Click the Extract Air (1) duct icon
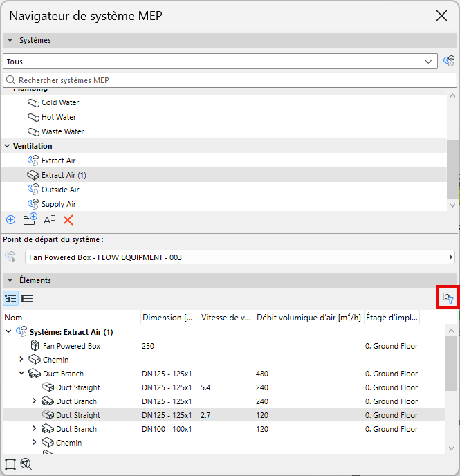Viewport: 460px width, 476px height. [x=33, y=175]
